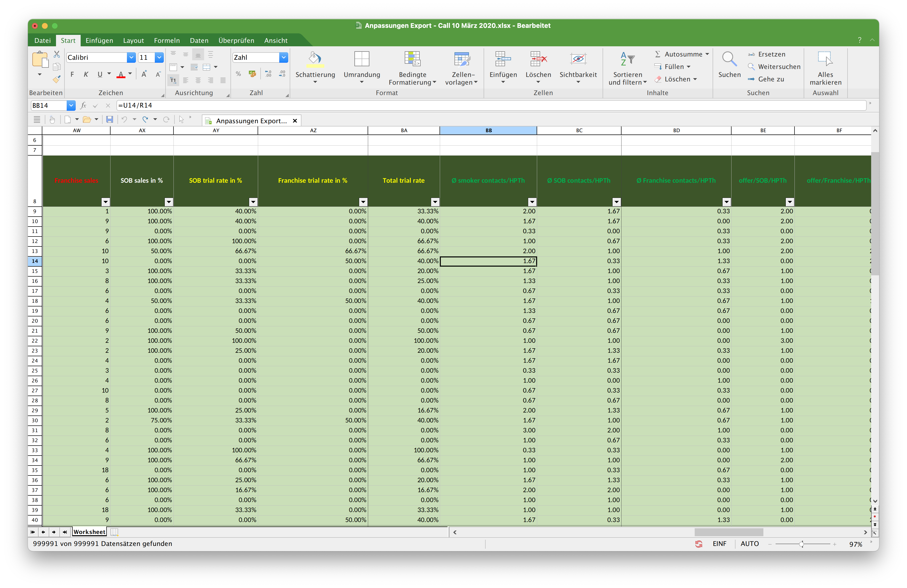Click the scissors Cut icon

coord(57,55)
